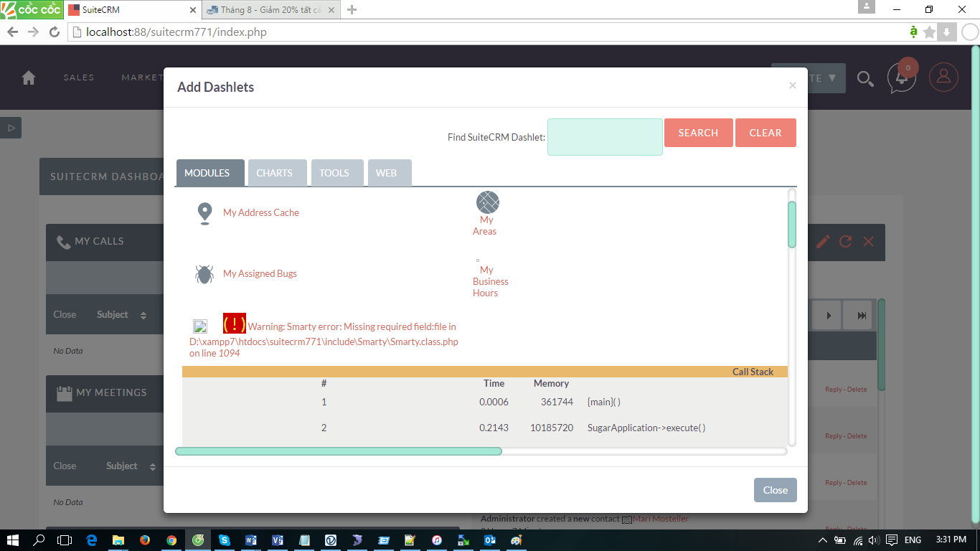
Task: Click the refresh icon on the dashlet header
Action: (x=846, y=242)
